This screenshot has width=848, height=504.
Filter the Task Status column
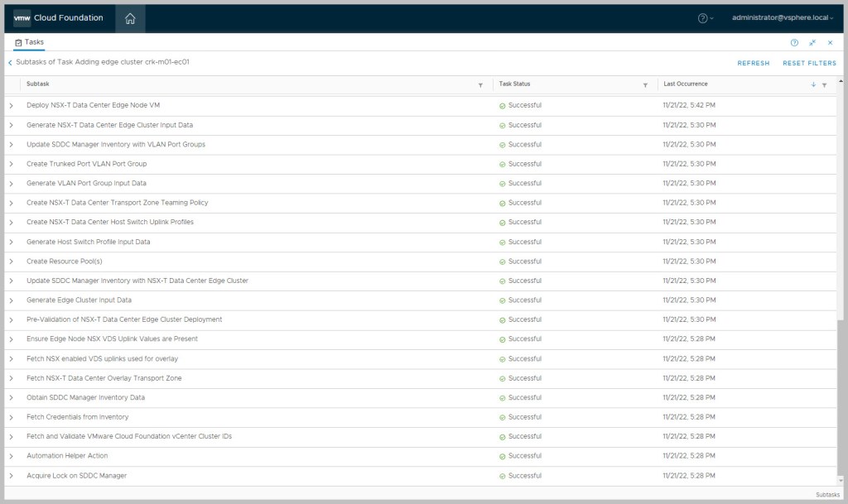[645, 84]
